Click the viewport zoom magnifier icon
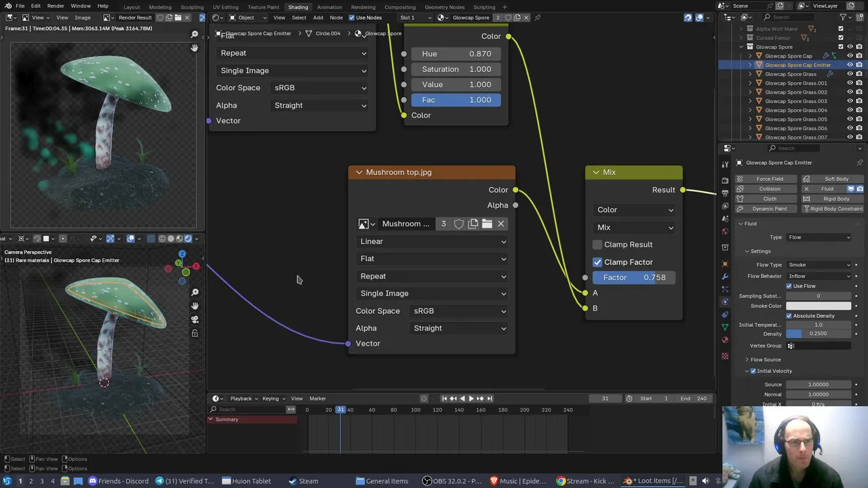The width and height of the screenshot is (868, 488). 195,292
